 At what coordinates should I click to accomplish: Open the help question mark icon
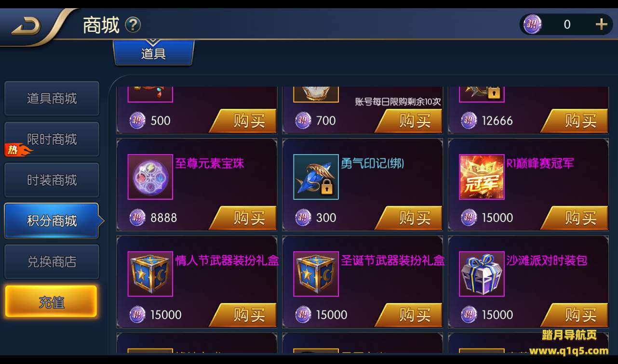pyautogui.click(x=133, y=25)
